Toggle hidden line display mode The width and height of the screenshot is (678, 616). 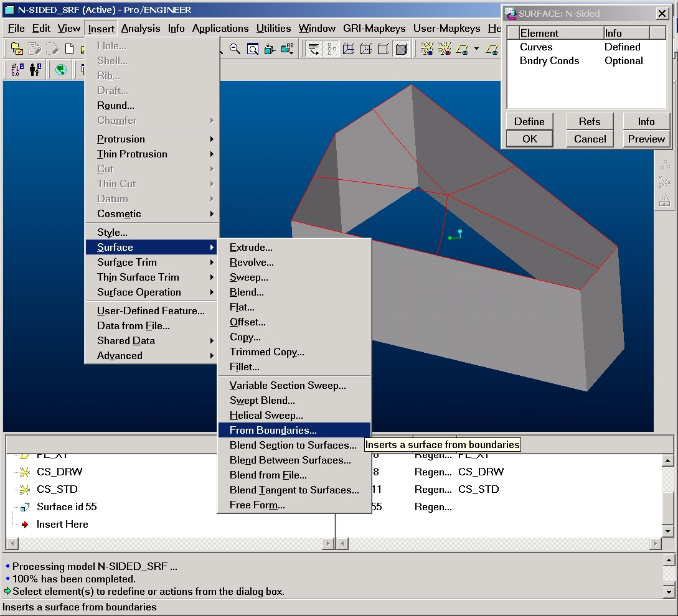point(366,49)
